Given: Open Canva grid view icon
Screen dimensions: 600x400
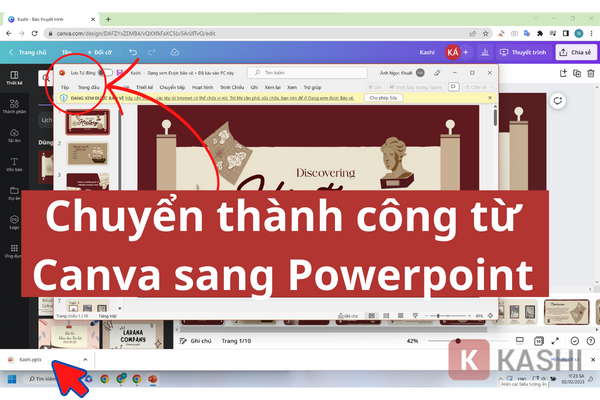Looking at the screenshot, I should tap(538, 341).
